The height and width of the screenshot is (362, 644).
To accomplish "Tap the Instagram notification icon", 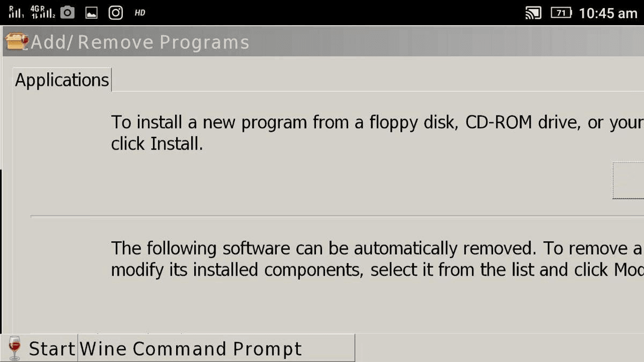I will [x=116, y=12].
